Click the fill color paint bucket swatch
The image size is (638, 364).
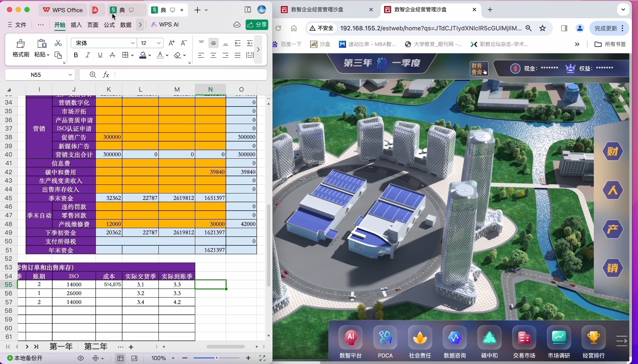[x=143, y=55]
